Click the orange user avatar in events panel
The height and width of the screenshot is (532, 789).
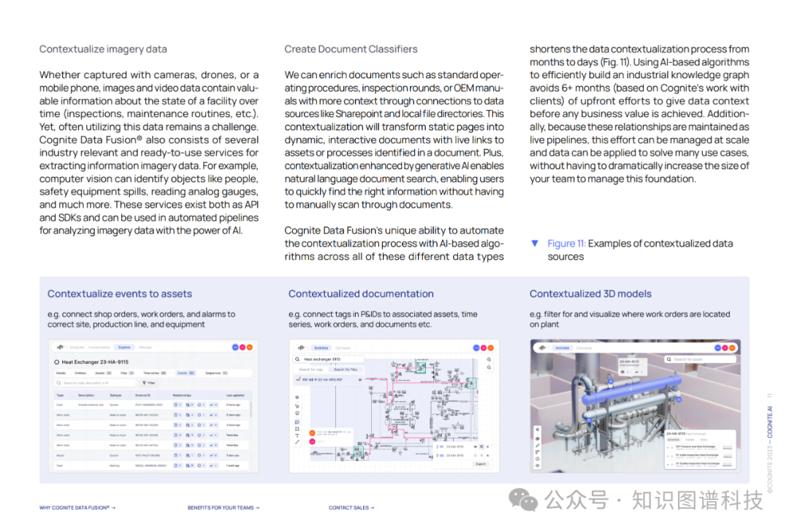click(250, 347)
